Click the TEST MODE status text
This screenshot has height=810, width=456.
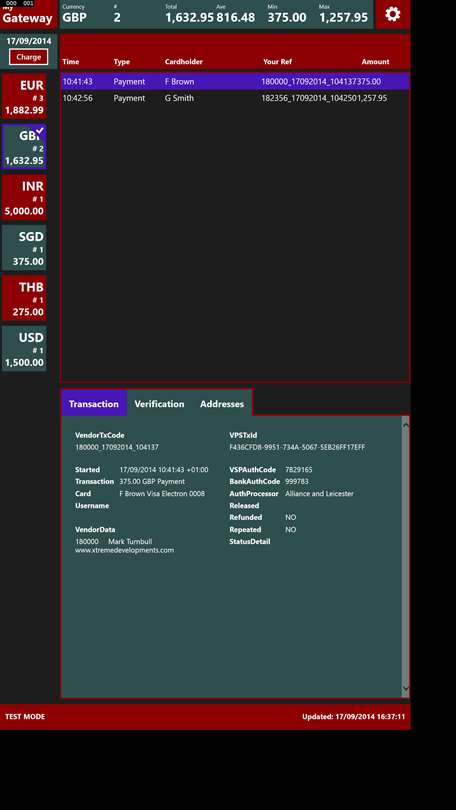click(25, 716)
